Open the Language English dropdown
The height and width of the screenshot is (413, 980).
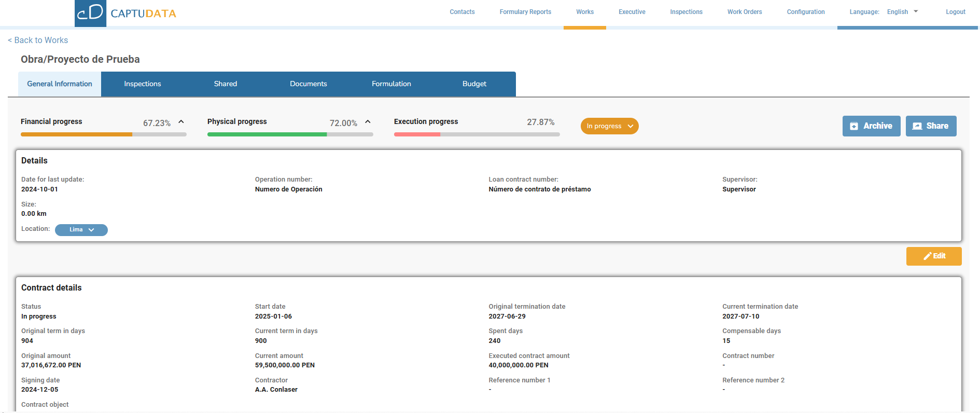(902, 12)
